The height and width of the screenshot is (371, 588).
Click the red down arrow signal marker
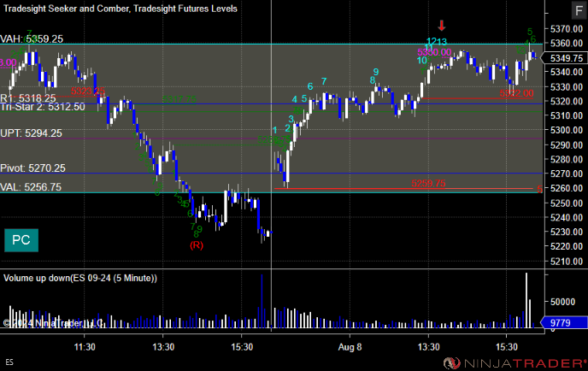[442, 26]
